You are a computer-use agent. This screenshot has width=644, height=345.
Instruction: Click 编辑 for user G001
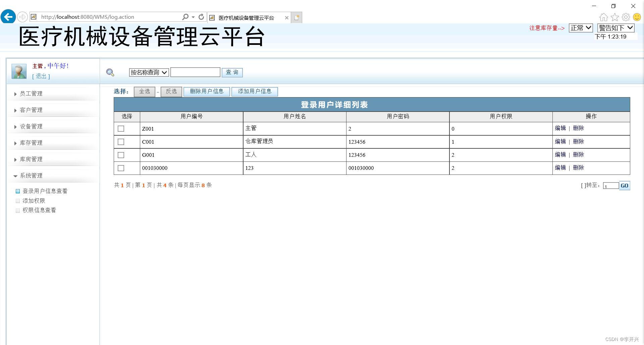(560, 155)
